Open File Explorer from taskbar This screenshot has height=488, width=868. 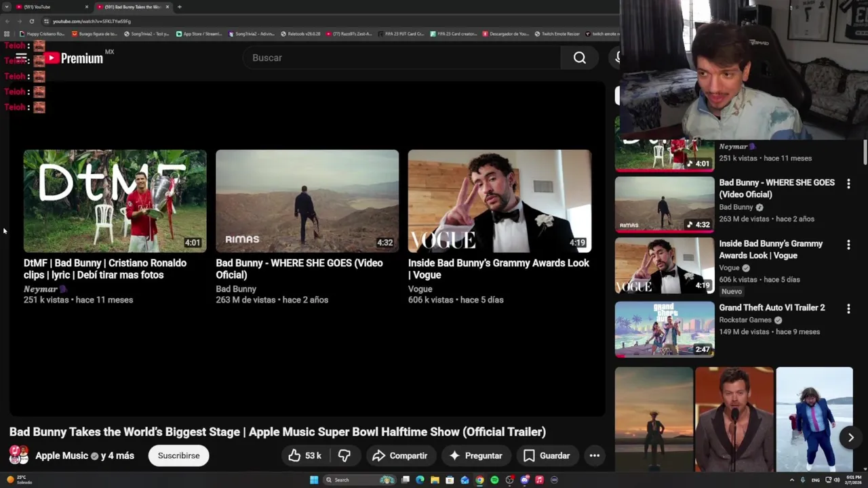pyautogui.click(x=435, y=480)
